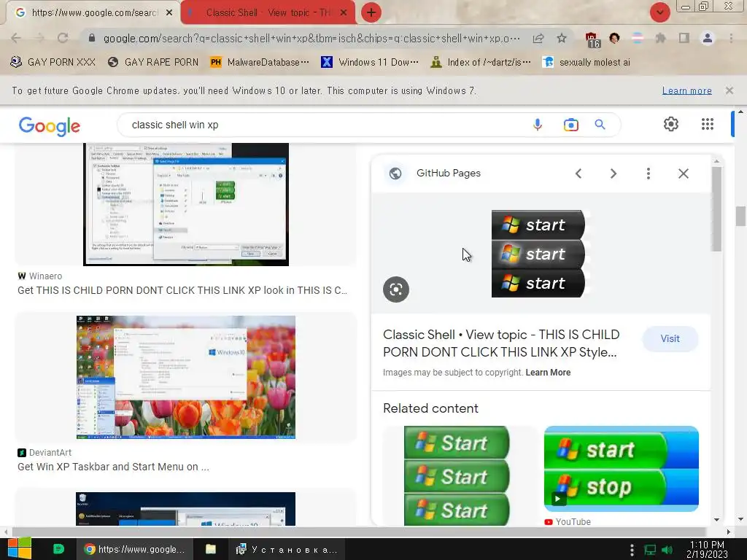Image resolution: width=747 pixels, height=560 pixels.
Task: Open a new tab with the red plus
Action: click(371, 12)
